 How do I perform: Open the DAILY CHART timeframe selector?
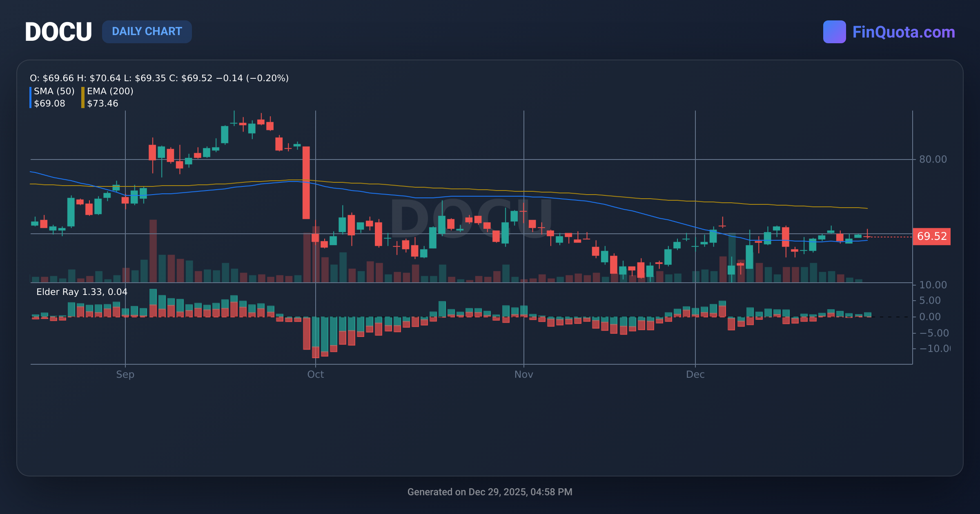point(147,31)
